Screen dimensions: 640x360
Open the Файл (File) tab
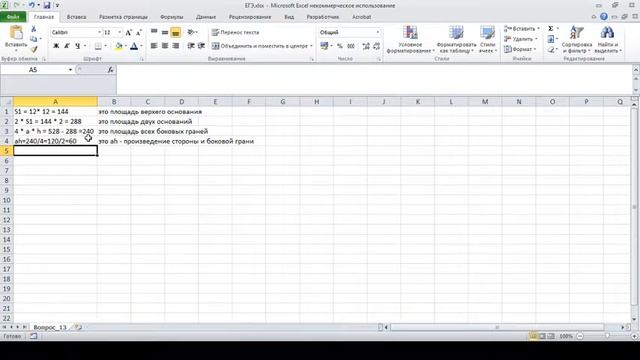click(x=13, y=17)
